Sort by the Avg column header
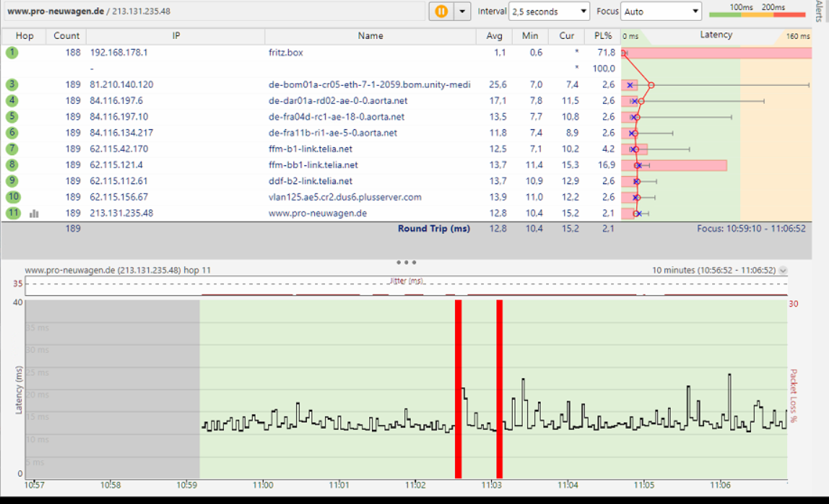The image size is (829, 504). click(x=495, y=36)
